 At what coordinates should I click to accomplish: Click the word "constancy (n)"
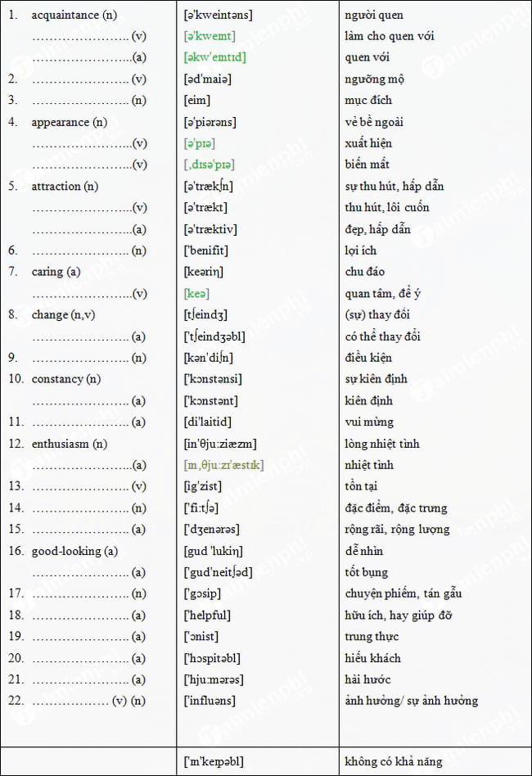coord(67,379)
